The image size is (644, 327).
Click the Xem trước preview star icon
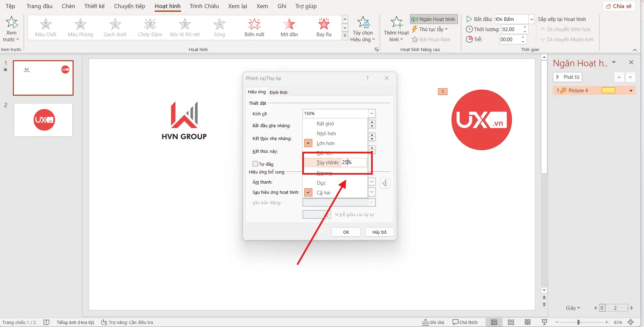pos(11,23)
